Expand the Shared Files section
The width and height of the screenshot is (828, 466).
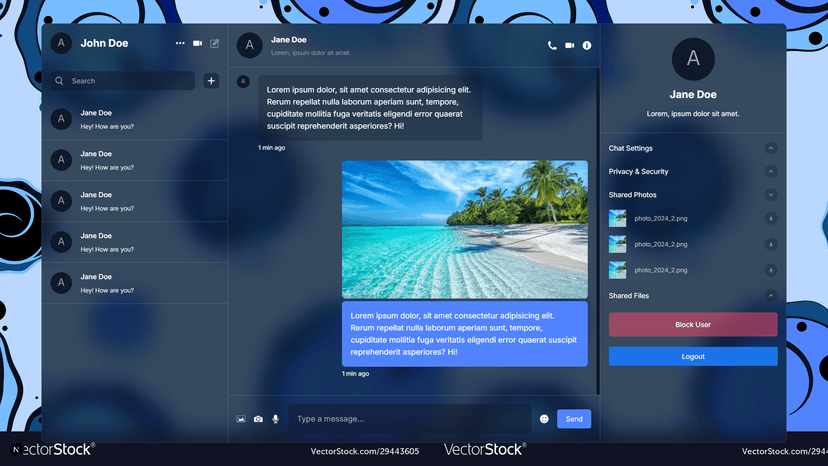click(x=771, y=295)
